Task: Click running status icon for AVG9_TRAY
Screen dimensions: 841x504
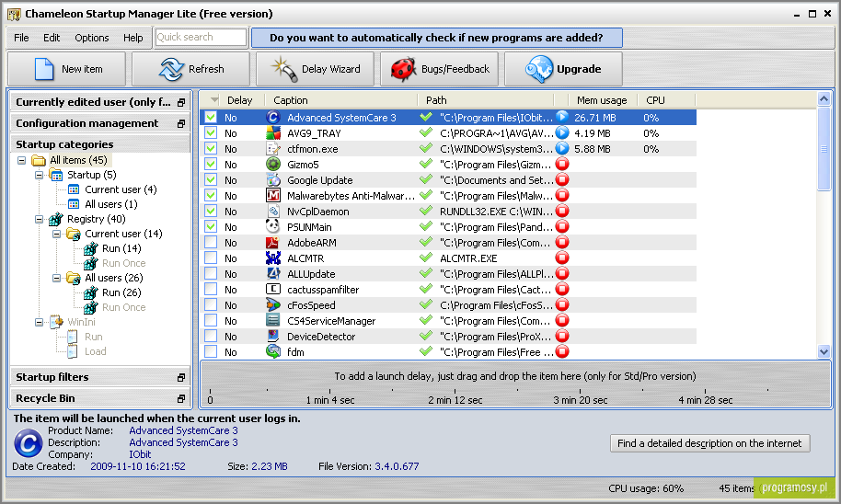Action: coord(562,132)
